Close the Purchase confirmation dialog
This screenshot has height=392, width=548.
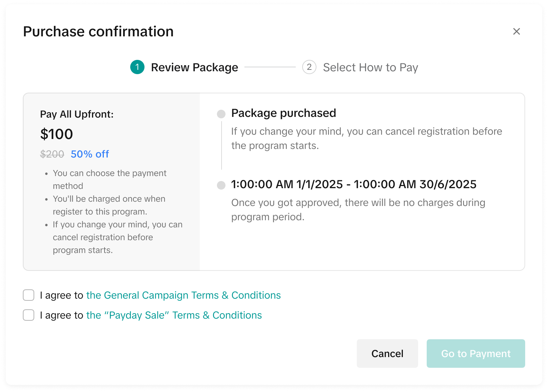coord(516,31)
